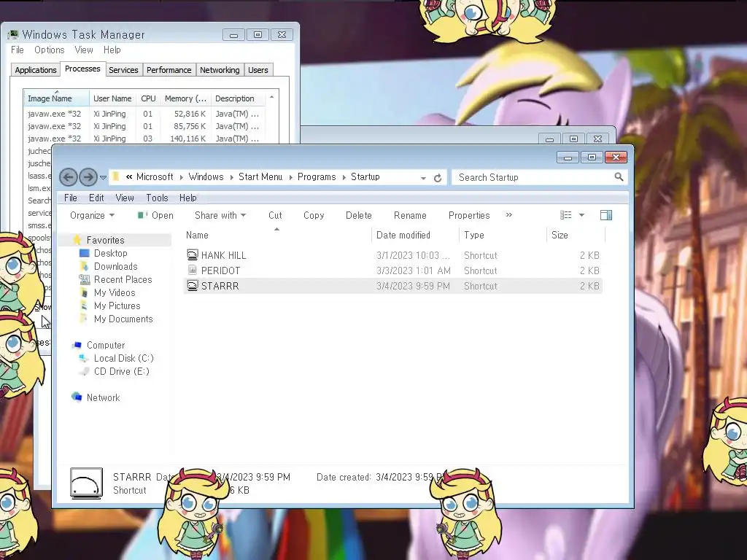Sort by Date modified column
The image size is (747, 560).
[x=403, y=235]
